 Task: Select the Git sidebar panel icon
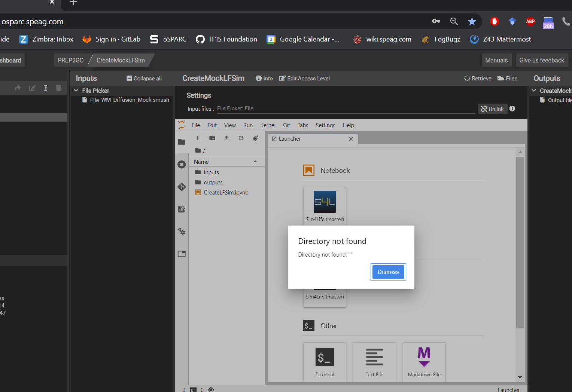pos(182,187)
